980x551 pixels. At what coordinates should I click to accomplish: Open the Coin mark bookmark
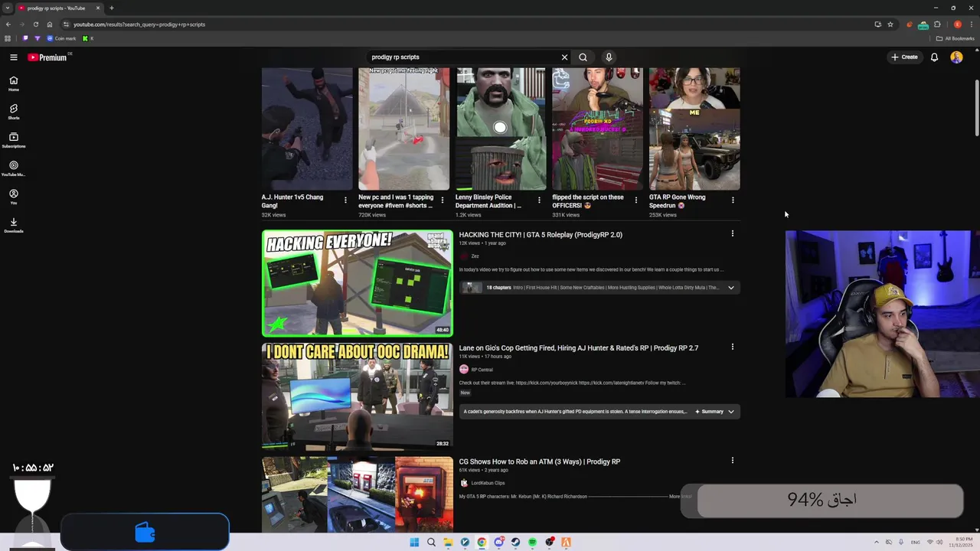[62, 38]
